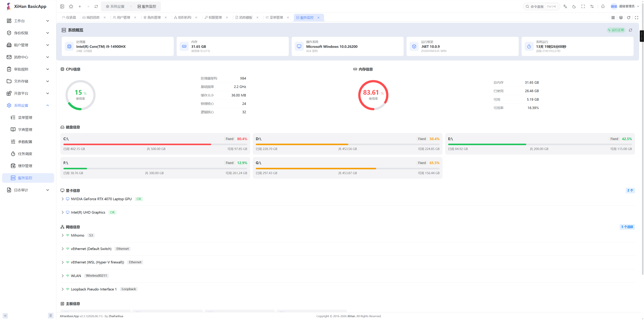644x320 pixels.
Task: Click the ZhaiFanhua footer link
Action: (x=116, y=316)
